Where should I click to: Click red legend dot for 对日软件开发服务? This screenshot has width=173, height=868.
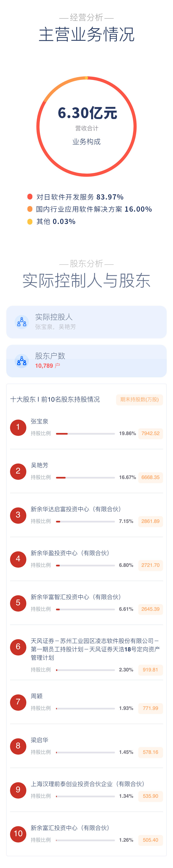[x=30, y=196]
